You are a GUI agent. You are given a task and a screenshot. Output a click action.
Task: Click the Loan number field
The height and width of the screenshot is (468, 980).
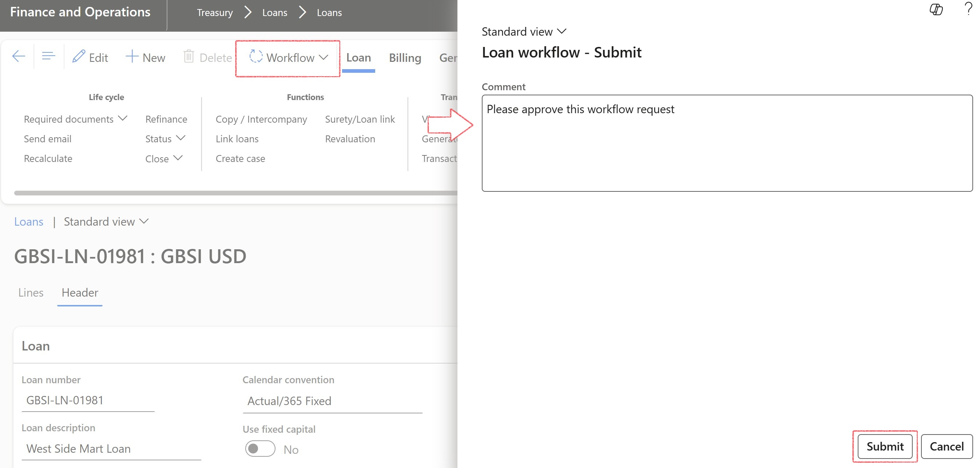pos(88,401)
